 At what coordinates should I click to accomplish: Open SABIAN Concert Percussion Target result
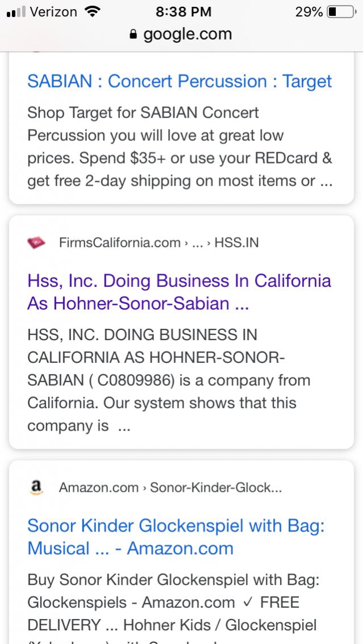[x=180, y=81]
